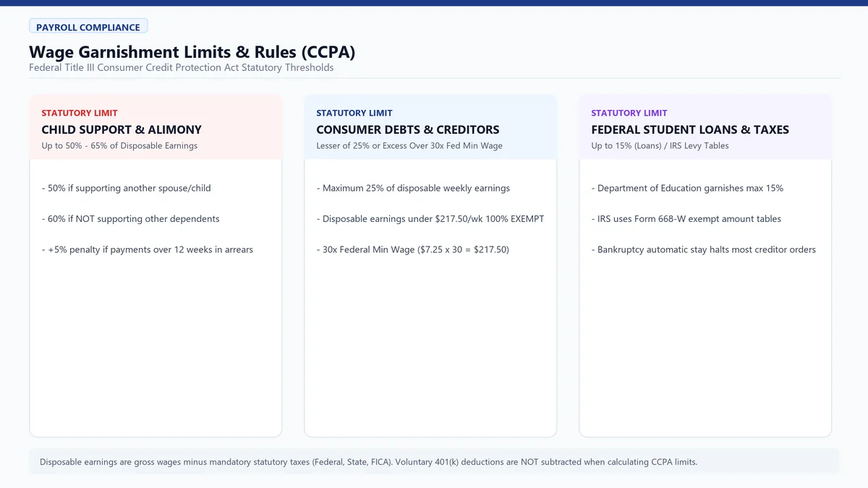Click 'Department of Education garnishes max 15%'
868x488 pixels.
click(x=688, y=188)
